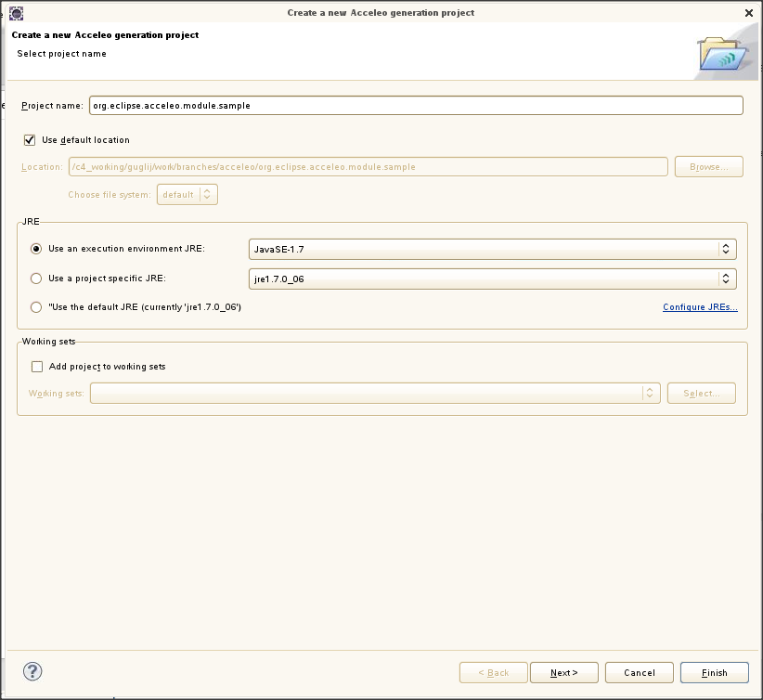Viewport: 763px width, 700px height.
Task: Open the help question mark icon
Action: 32,672
